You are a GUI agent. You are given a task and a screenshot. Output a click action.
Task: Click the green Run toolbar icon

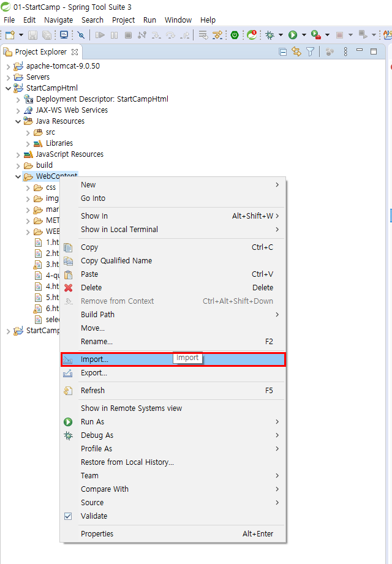[x=293, y=35]
